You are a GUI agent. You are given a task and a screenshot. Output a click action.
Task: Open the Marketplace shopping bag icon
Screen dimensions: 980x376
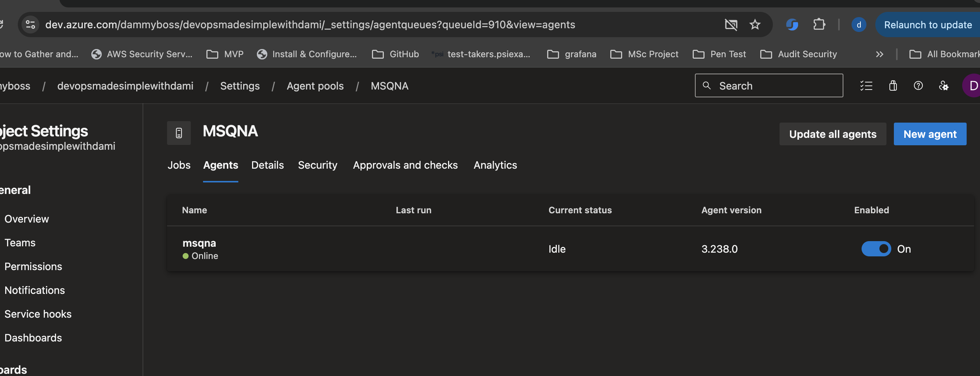click(893, 86)
